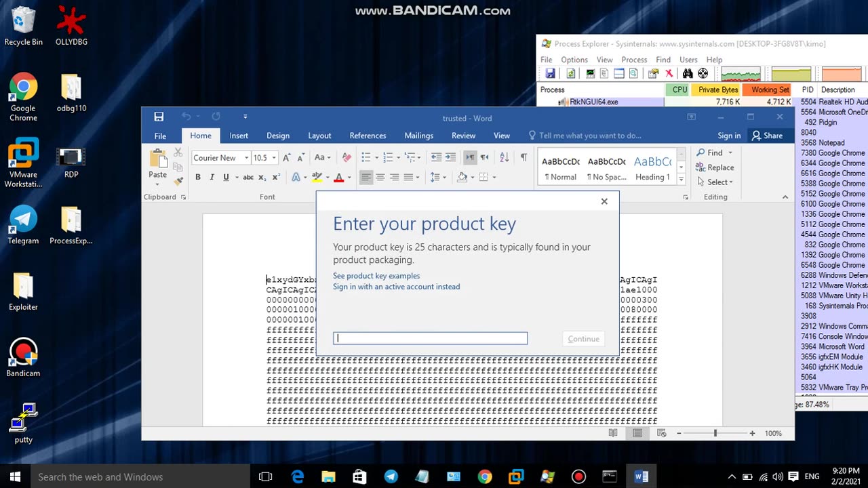Click the Increase Indent icon
Screen dimensions: 868x488
pos(451,157)
